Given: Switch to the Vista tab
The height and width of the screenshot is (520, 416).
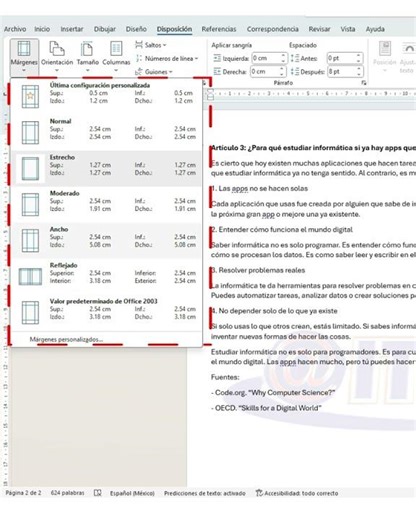Looking at the screenshot, I should pos(348,29).
